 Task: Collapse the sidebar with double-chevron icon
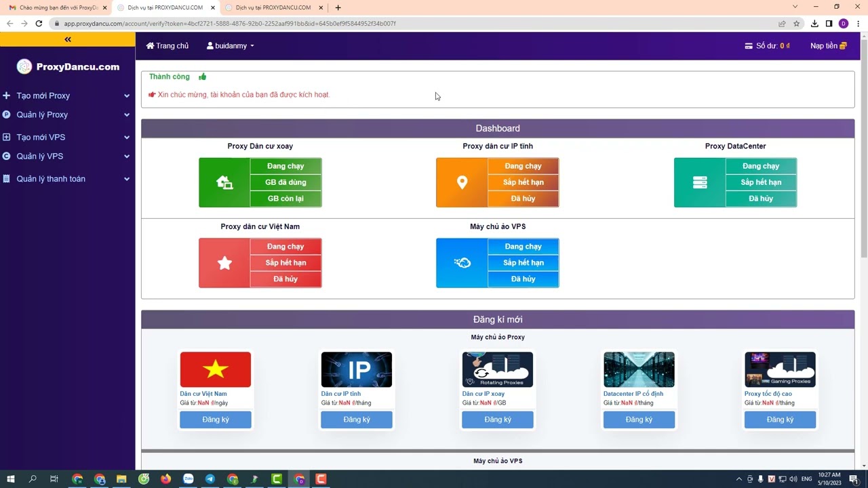click(68, 39)
